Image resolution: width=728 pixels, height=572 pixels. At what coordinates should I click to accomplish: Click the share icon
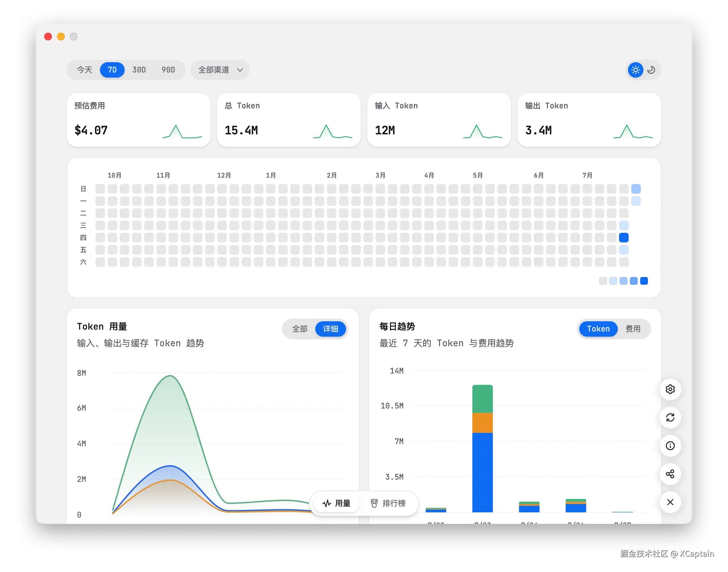670,474
